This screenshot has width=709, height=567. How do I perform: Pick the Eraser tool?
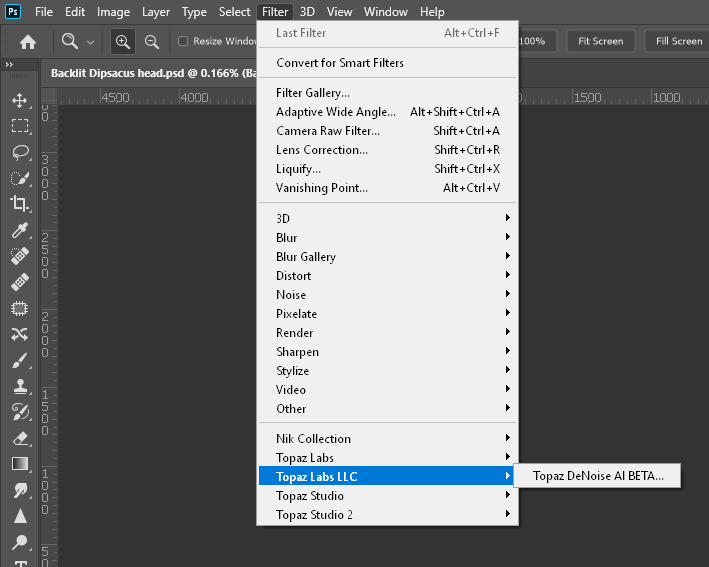[x=19, y=438]
